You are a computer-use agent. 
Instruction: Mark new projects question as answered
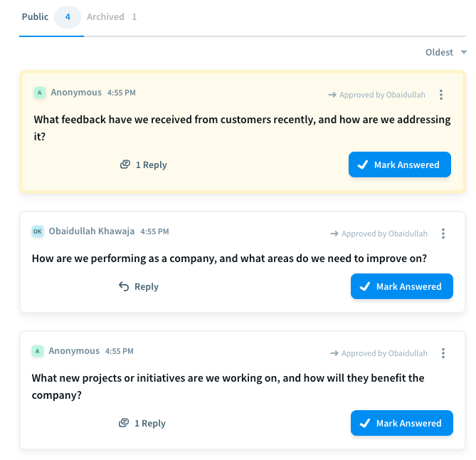pos(401,423)
